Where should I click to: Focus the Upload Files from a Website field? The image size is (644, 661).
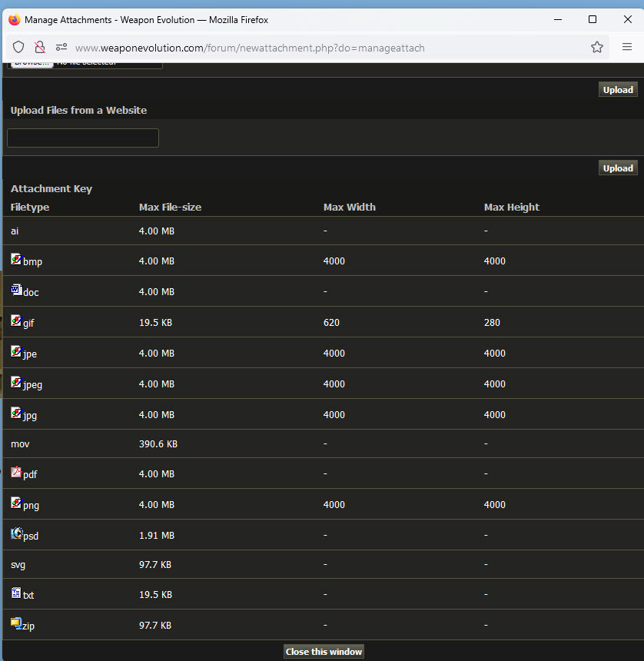[83, 138]
